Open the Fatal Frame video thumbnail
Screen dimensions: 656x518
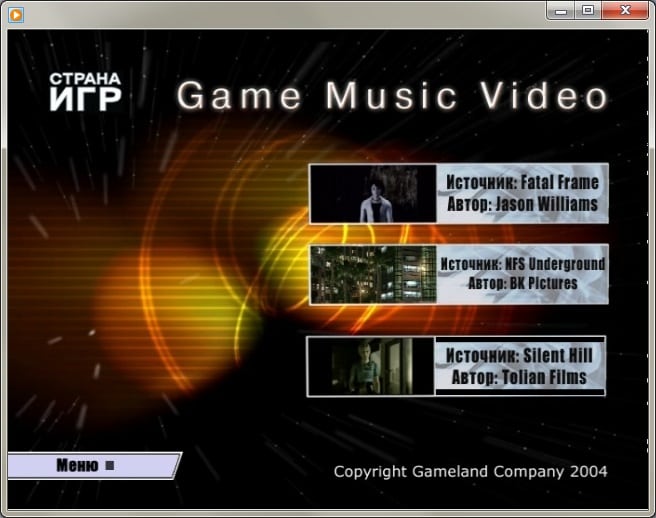373,193
